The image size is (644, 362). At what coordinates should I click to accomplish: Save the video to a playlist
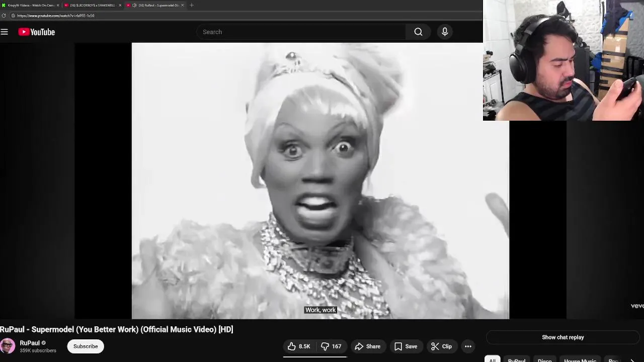[x=406, y=346]
